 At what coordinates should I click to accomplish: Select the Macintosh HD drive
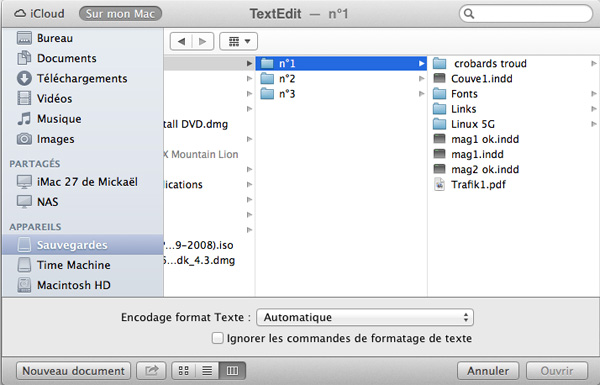tap(82, 285)
